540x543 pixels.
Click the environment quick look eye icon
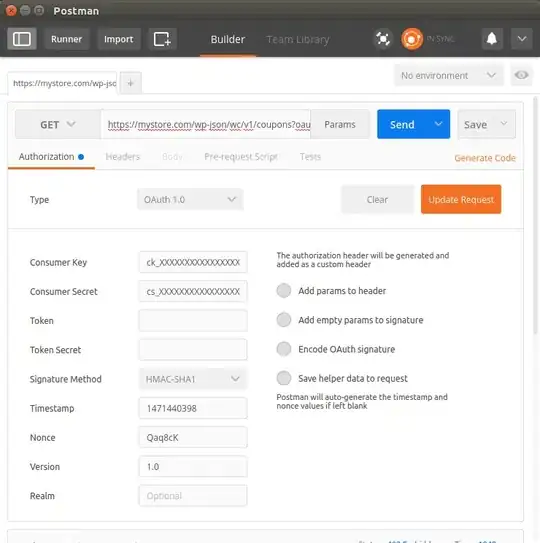click(521, 75)
